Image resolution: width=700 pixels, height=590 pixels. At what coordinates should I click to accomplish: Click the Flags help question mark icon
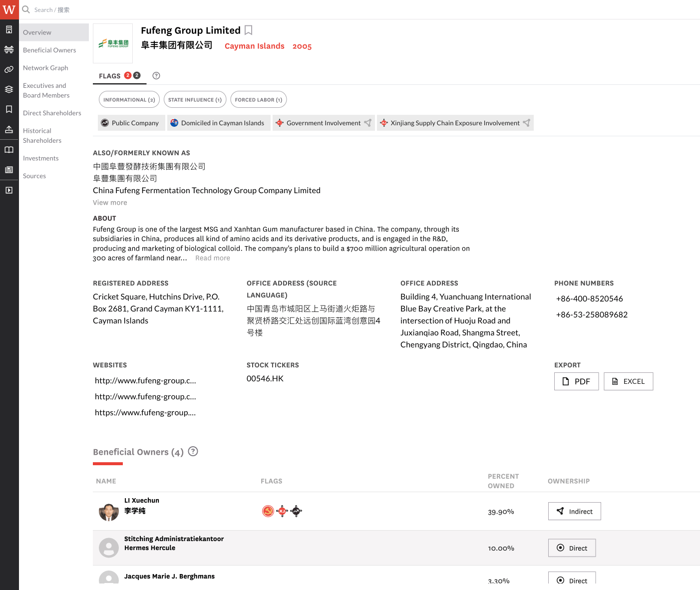click(x=156, y=76)
